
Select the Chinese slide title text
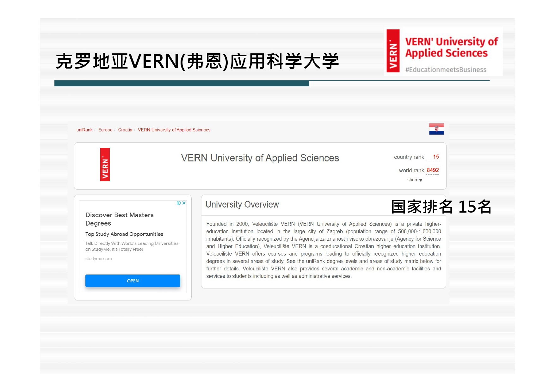pyautogui.click(x=197, y=61)
